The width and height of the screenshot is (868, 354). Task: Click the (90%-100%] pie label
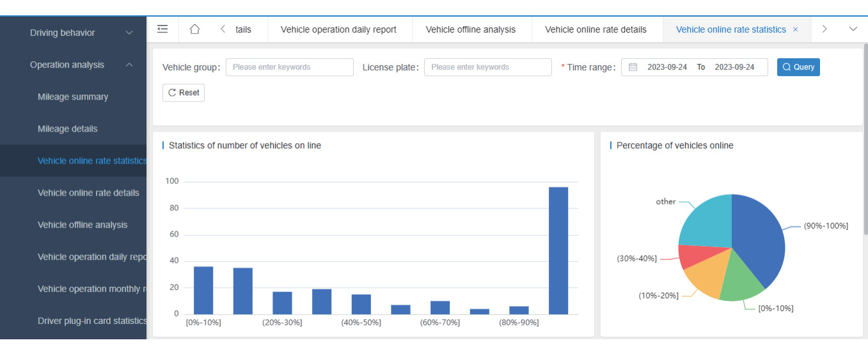[x=826, y=226]
